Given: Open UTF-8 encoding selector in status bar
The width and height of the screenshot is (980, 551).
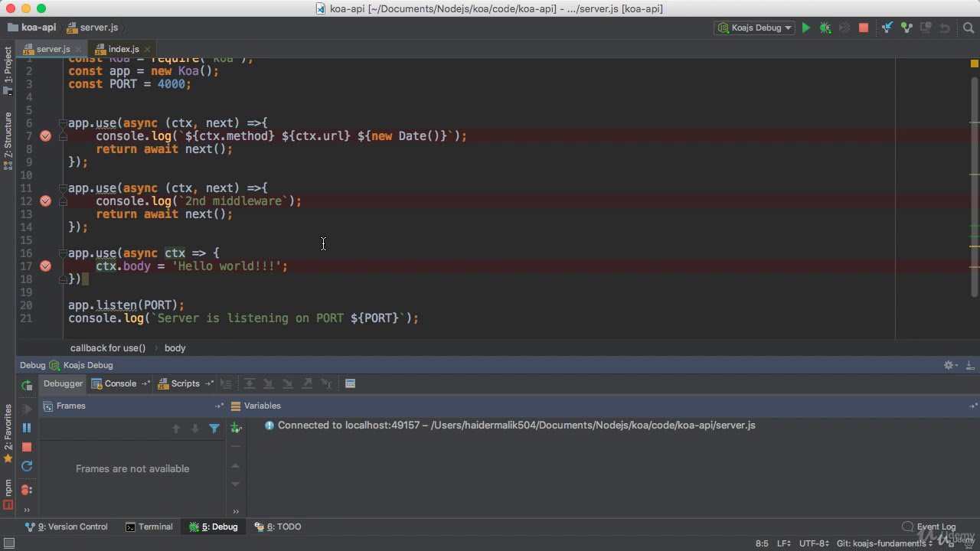Looking at the screenshot, I should 814,543.
